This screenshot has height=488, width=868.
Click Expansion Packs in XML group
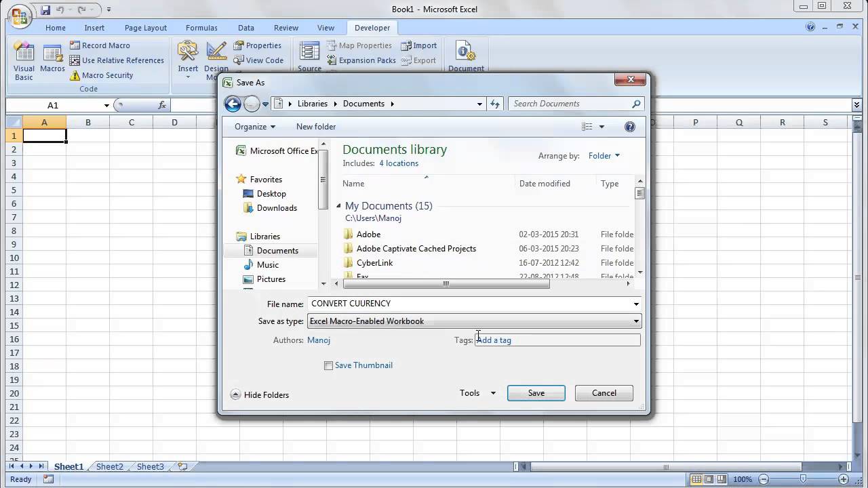click(360, 60)
